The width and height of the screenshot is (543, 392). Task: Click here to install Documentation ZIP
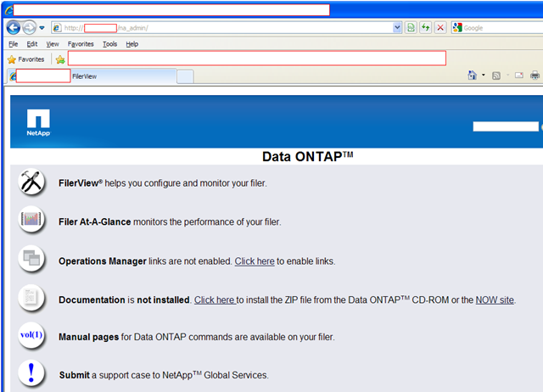click(x=215, y=300)
